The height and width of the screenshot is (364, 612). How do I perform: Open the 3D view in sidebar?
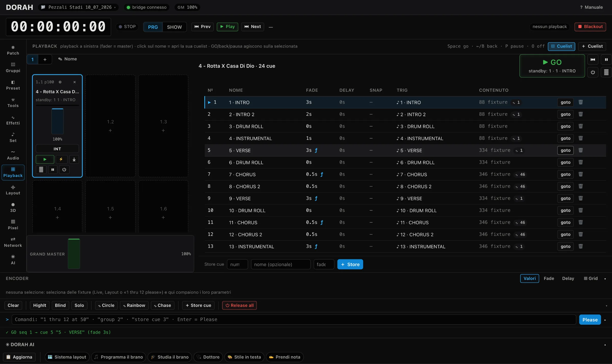(x=13, y=208)
